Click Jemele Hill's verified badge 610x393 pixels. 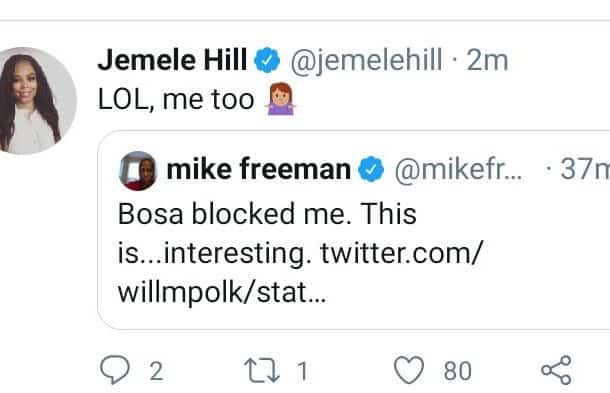(x=267, y=60)
